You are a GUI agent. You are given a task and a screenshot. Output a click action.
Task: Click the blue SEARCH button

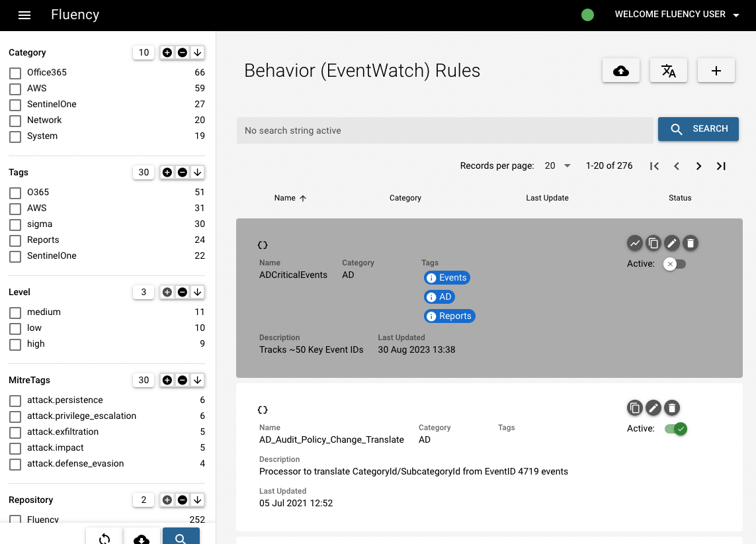coord(698,129)
